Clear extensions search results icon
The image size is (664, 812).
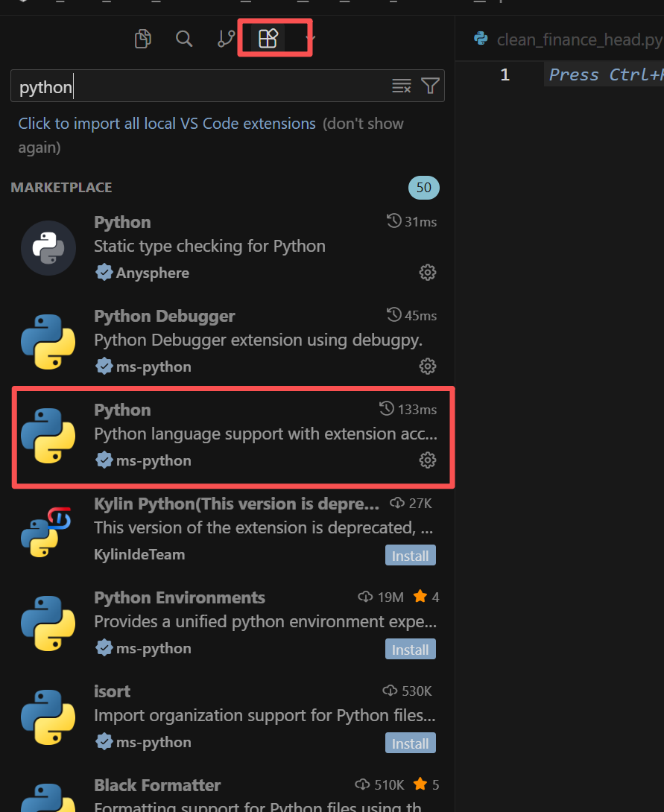click(x=402, y=86)
